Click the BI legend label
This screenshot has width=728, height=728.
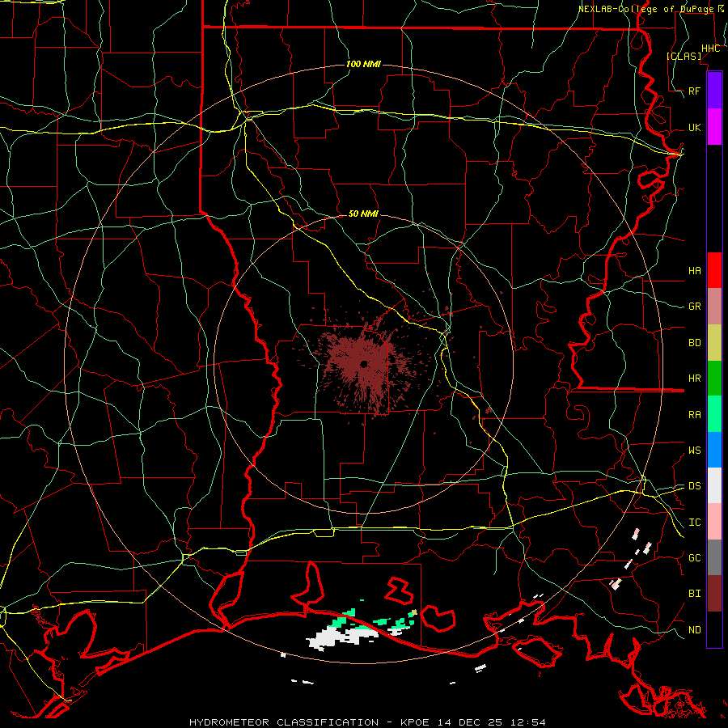click(x=694, y=594)
